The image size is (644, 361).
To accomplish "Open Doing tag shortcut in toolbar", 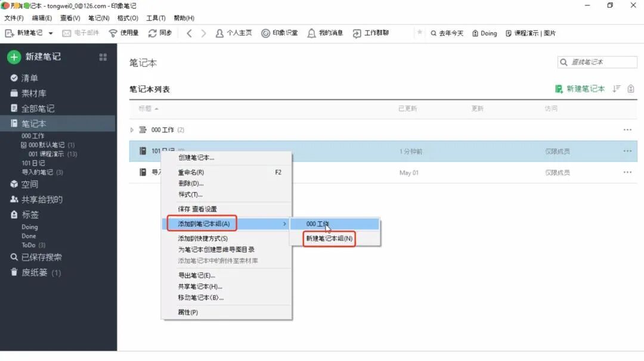I will (484, 33).
